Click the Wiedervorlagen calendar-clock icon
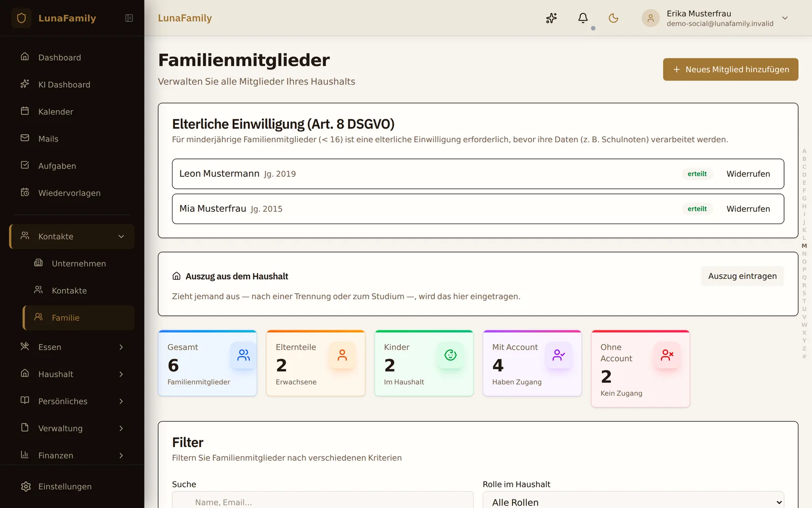The image size is (812, 508). [x=25, y=192]
